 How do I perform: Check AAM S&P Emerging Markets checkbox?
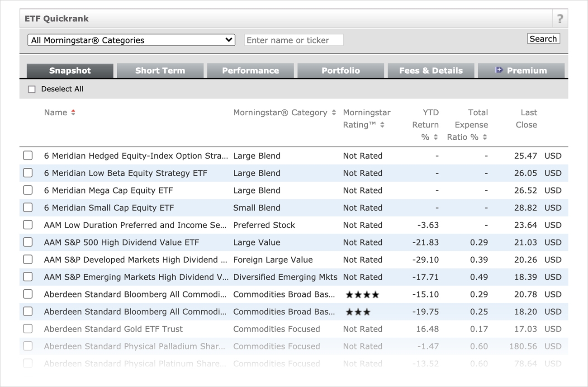(x=28, y=277)
